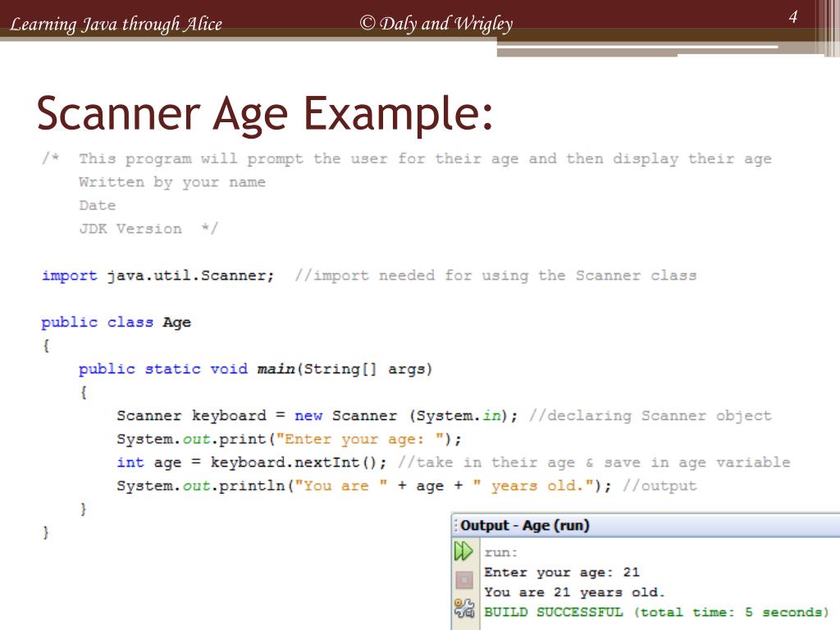Click the 'Written by your name' comment
The image size is (840, 630).
click(172, 182)
